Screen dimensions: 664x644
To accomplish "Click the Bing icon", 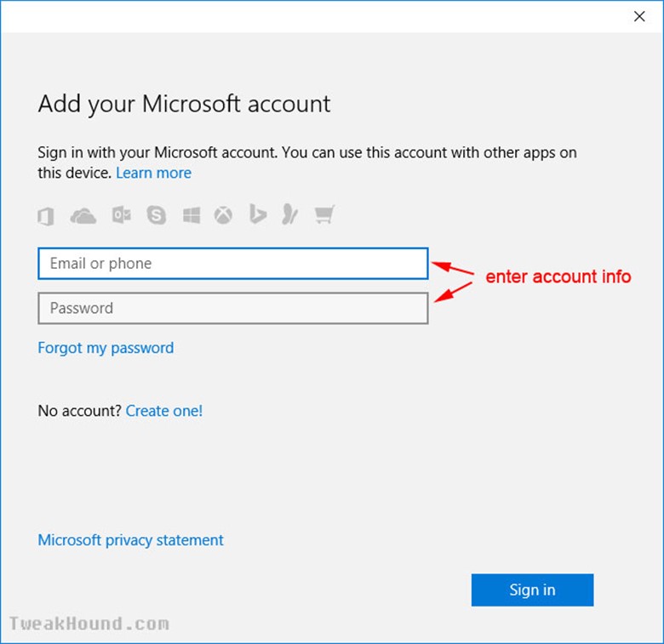I will tap(257, 214).
